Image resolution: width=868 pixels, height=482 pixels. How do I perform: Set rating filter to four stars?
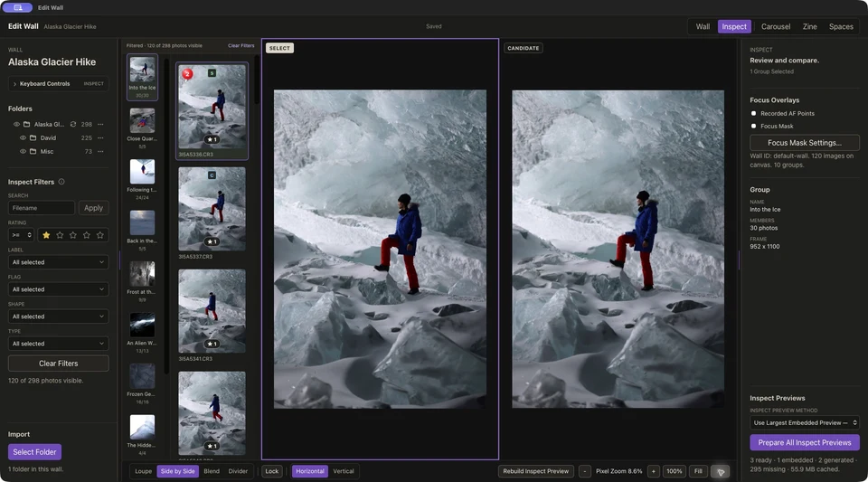coord(87,235)
